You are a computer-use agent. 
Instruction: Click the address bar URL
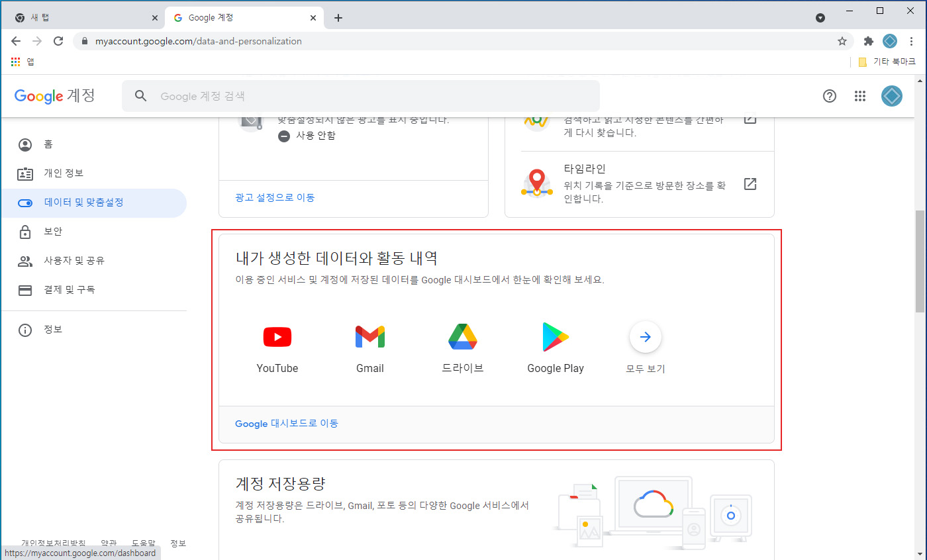point(199,41)
